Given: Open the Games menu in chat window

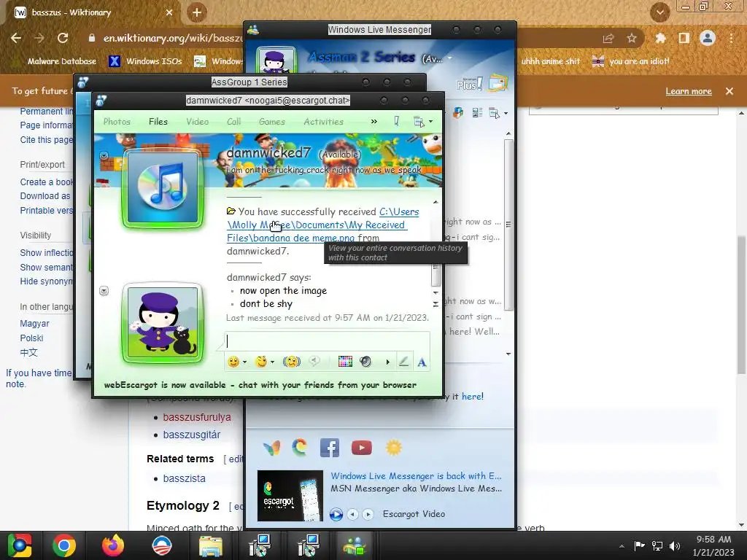Looking at the screenshot, I should click(x=272, y=122).
